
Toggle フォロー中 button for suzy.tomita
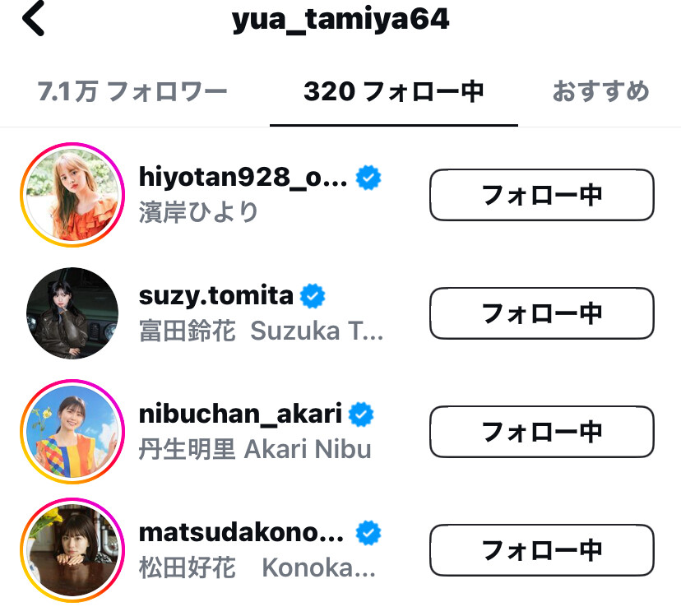[541, 313]
